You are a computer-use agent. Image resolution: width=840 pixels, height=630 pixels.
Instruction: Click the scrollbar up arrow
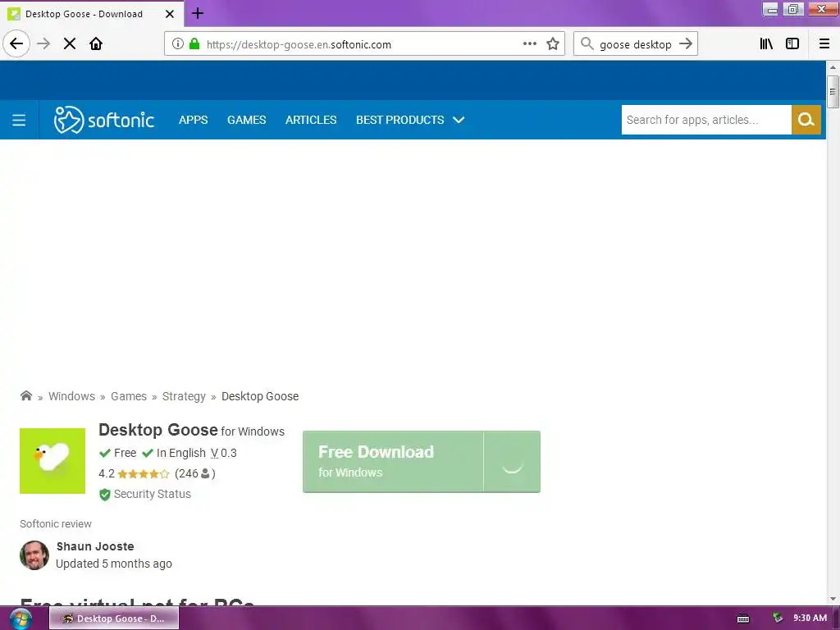[832, 67]
